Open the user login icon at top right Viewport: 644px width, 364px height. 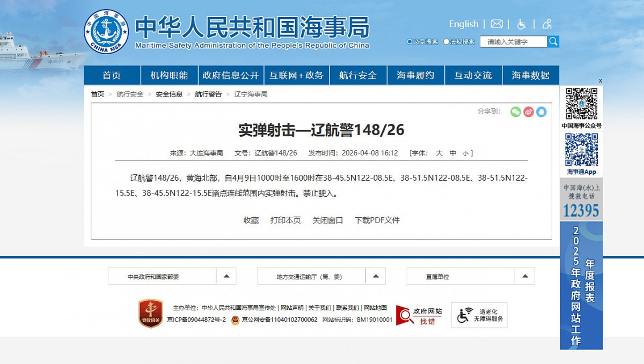click(x=546, y=24)
